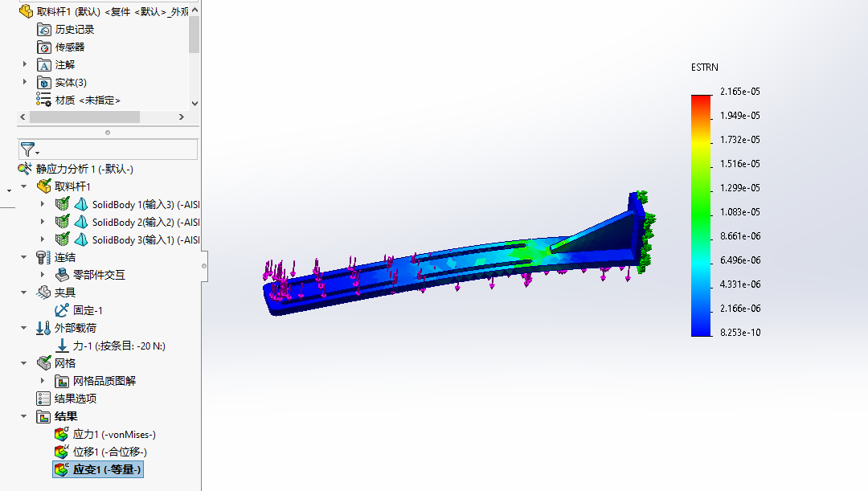
Task: Select the 传感器 sensors icon
Action: [43, 47]
